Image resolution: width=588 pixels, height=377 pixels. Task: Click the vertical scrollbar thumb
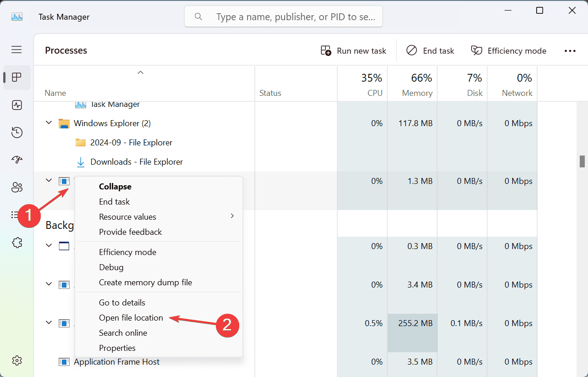(x=583, y=161)
